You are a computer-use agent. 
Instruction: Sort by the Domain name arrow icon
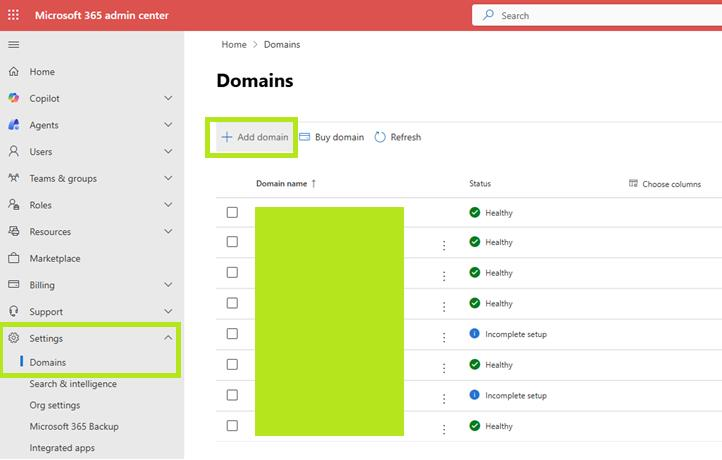click(314, 183)
